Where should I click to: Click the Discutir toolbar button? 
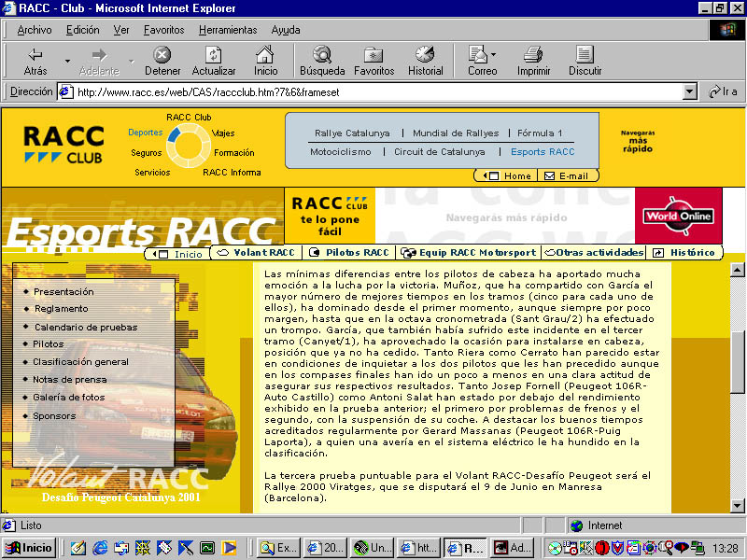click(585, 61)
